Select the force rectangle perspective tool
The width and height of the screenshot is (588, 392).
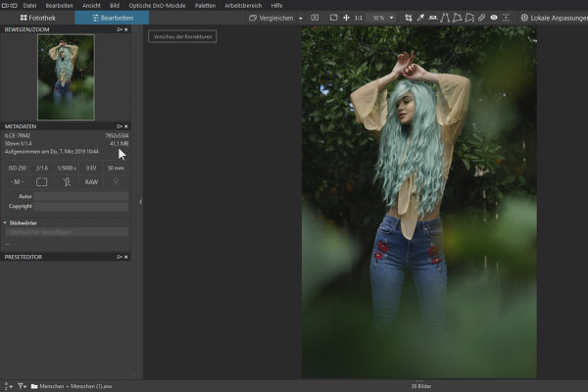[457, 18]
